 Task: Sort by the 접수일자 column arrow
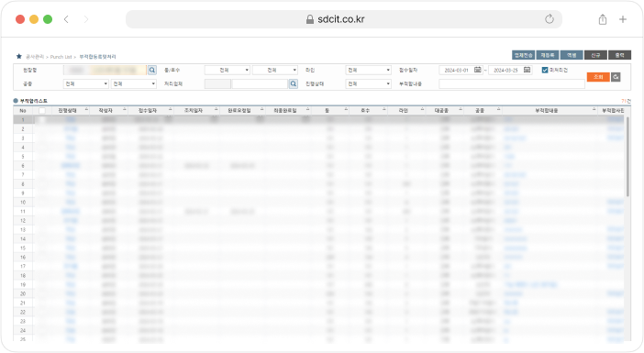pos(170,110)
